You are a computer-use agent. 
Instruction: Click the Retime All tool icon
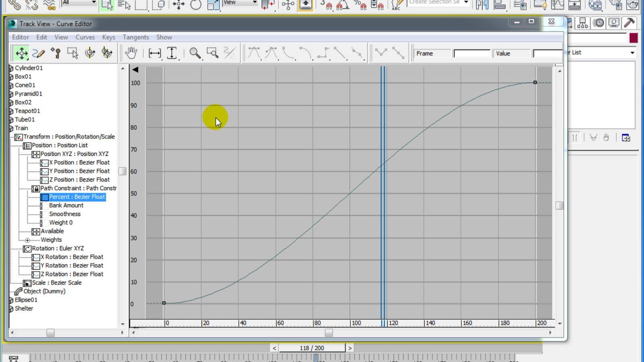coord(107,53)
